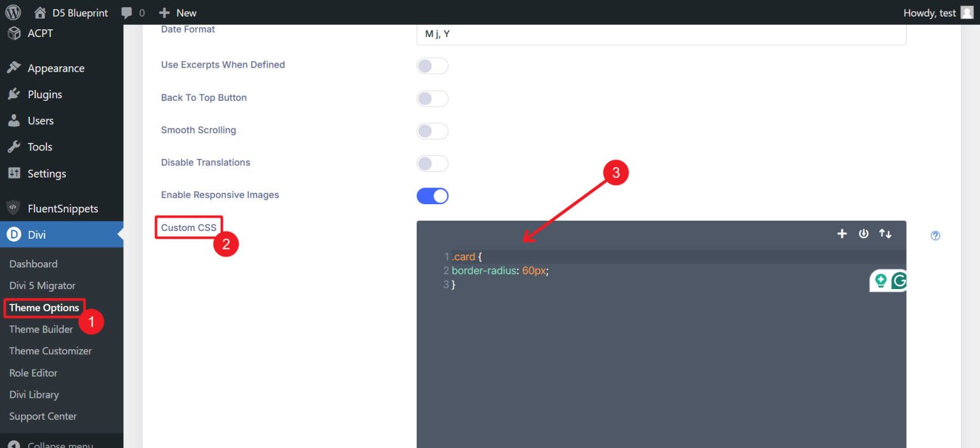Open Grammarly suggestions lightbulb icon

(881, 280)
